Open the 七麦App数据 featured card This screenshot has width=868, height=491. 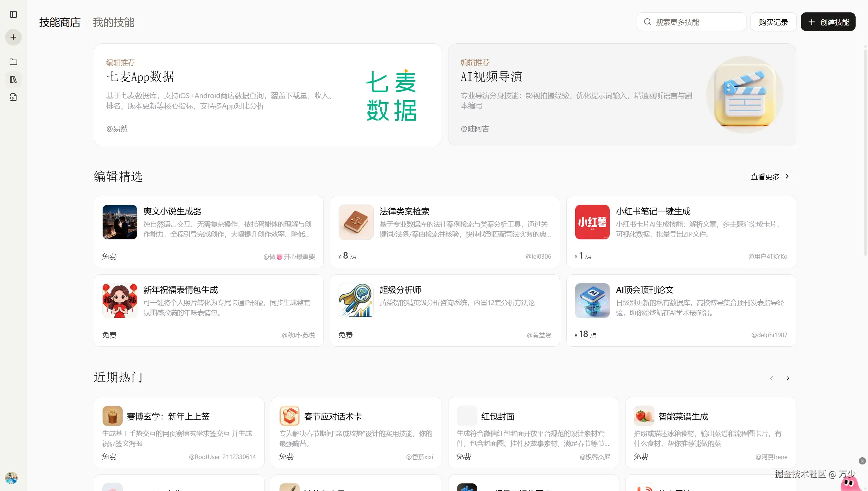pyautogui.click(x=267, y=95)
